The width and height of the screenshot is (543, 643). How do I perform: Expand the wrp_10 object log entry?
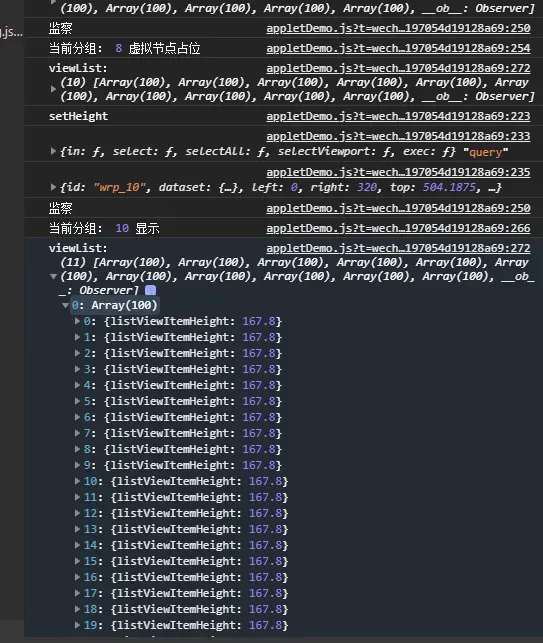coord(53,187)
